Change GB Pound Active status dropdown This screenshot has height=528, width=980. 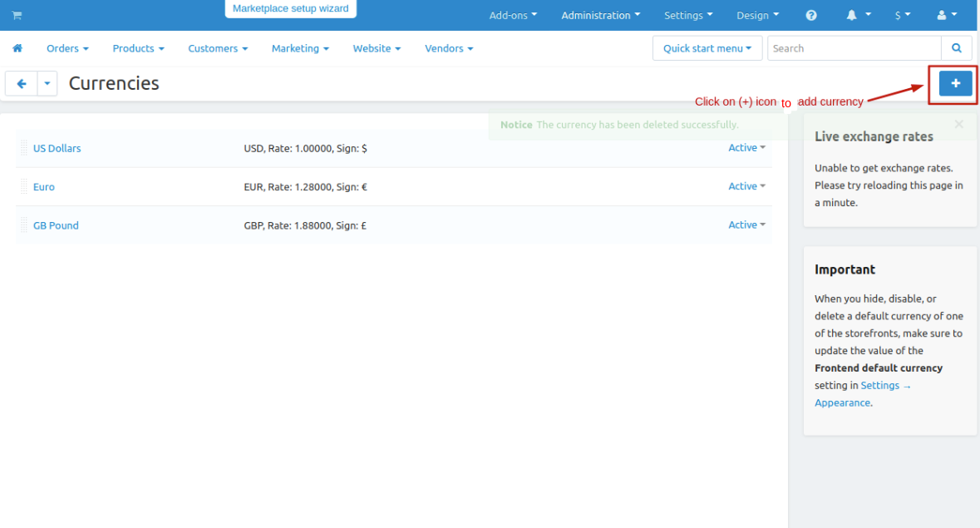click(747, 225)
